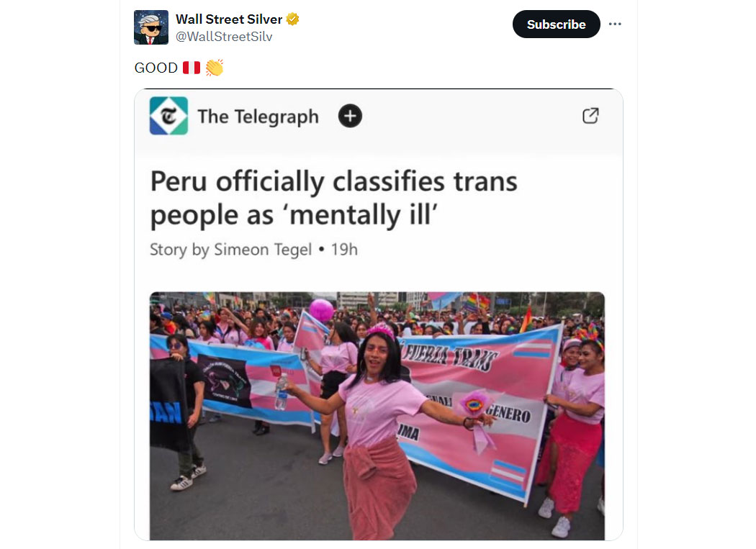Click the gold verified badge
This screenshot has width=756, height=549.
coord(292,19)
